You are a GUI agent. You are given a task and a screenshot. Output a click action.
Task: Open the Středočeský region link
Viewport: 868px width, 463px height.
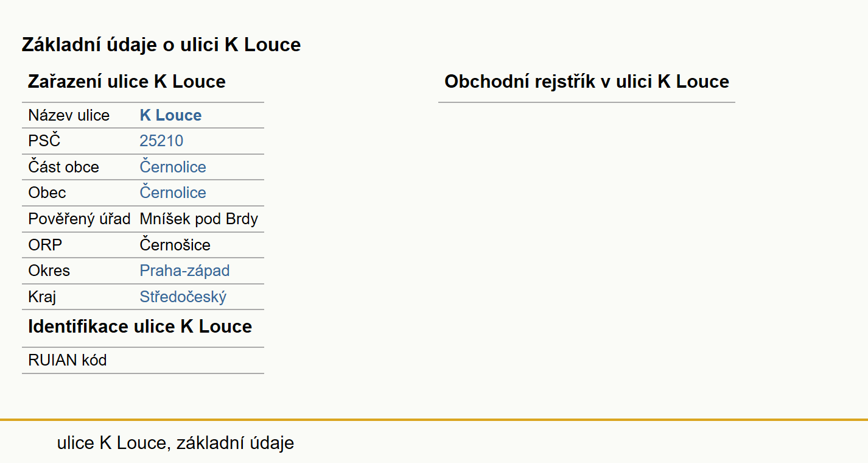click(183, 297)
